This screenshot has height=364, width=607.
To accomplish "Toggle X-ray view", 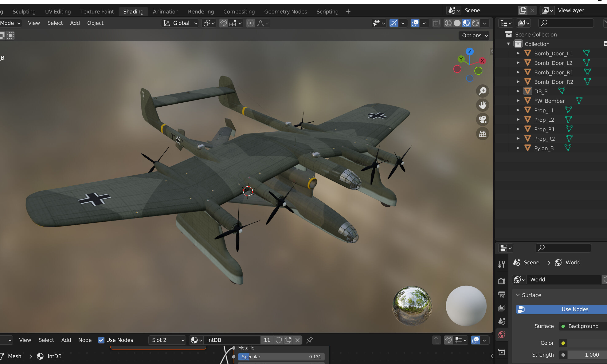I will (x=436, y=23).
